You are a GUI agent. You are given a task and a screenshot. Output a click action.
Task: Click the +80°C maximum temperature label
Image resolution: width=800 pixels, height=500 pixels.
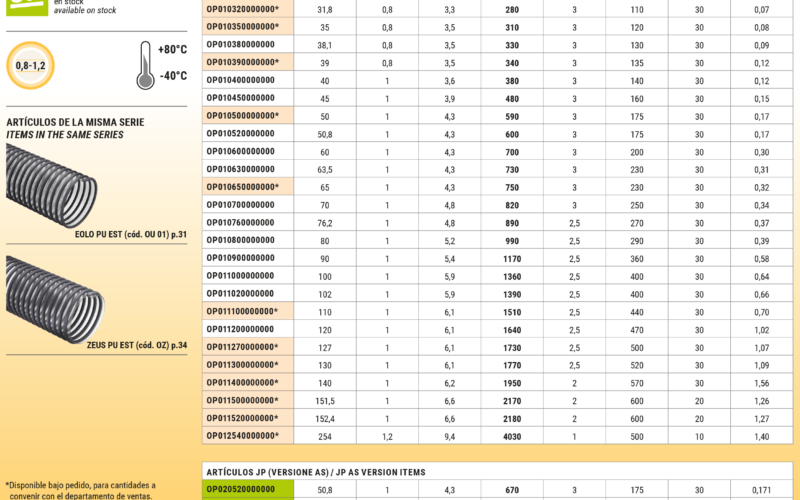click(172, 50)
